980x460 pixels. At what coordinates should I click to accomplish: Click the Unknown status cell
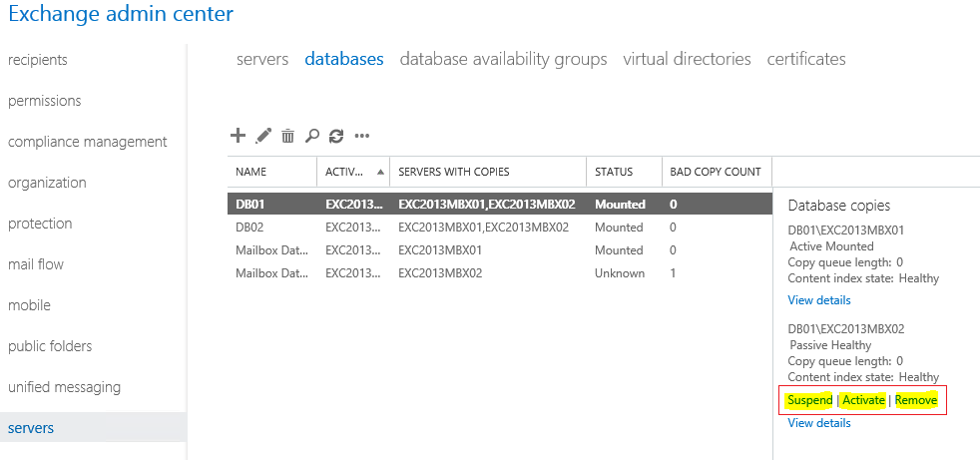620,273
